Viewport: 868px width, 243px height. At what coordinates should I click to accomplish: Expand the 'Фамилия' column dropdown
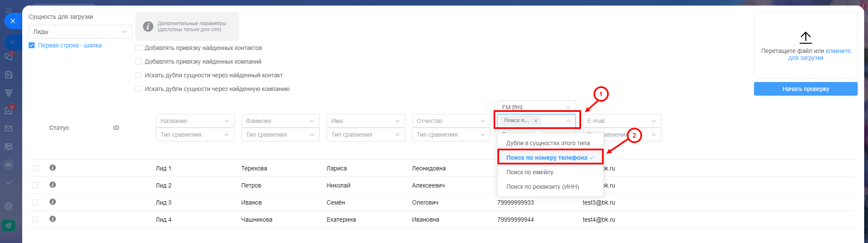(x=280, y=121)
